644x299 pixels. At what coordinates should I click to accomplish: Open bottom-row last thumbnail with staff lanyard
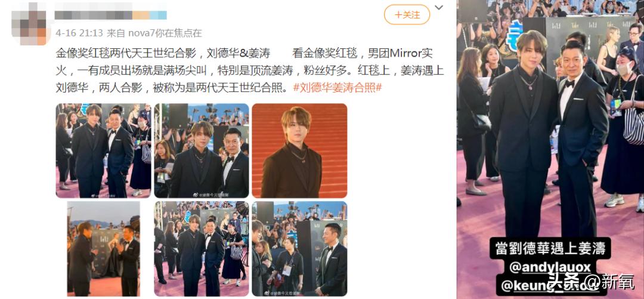point(299,248)
